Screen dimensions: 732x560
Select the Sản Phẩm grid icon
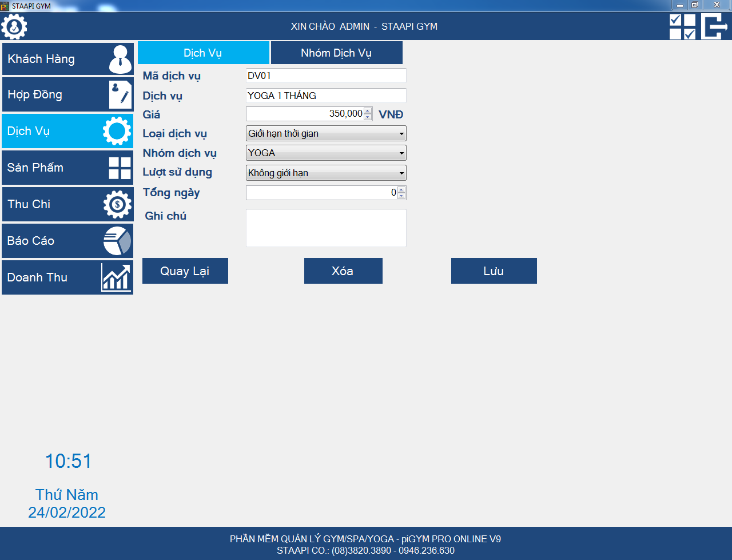(120, 168)
